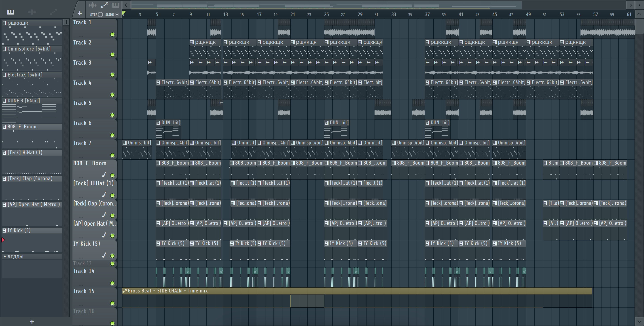Click the note icon on IY Kick track

pos(104,254)
